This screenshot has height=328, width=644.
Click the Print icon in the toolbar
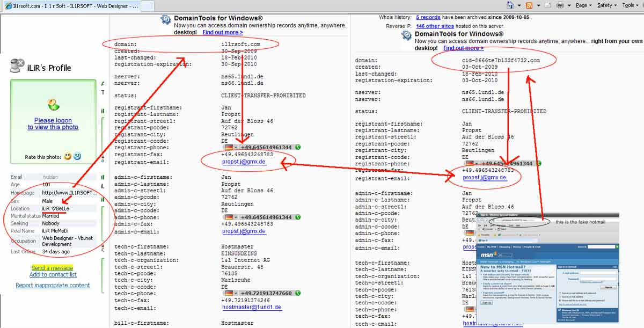coord(560,5)
